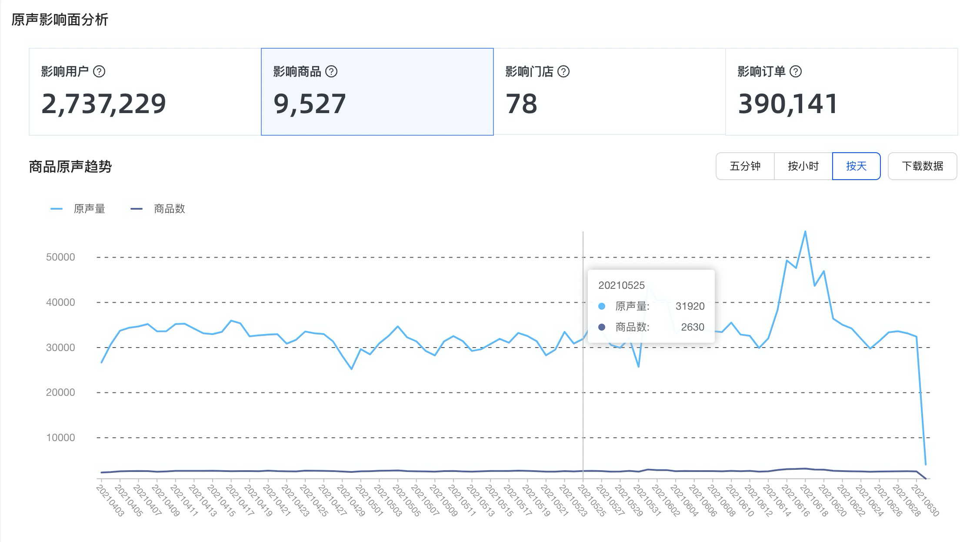980x542 pixels.
Task: Switch to the 影响门店 metric card
Action: click(x=610, y=92)
